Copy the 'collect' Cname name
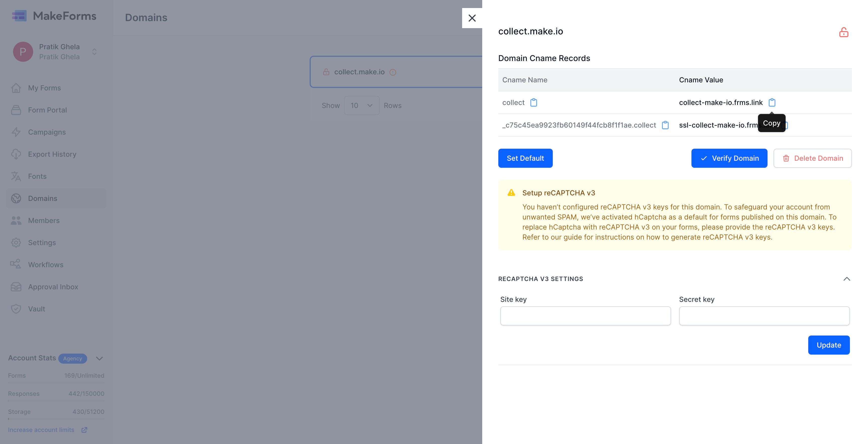Screen dimensions: 868x444 coord(533,102)
